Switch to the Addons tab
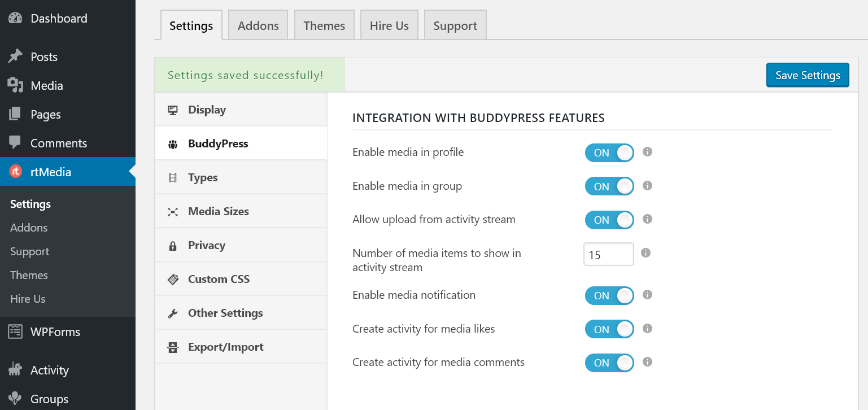Screen dimensions: 868x410 coord(258,25)
